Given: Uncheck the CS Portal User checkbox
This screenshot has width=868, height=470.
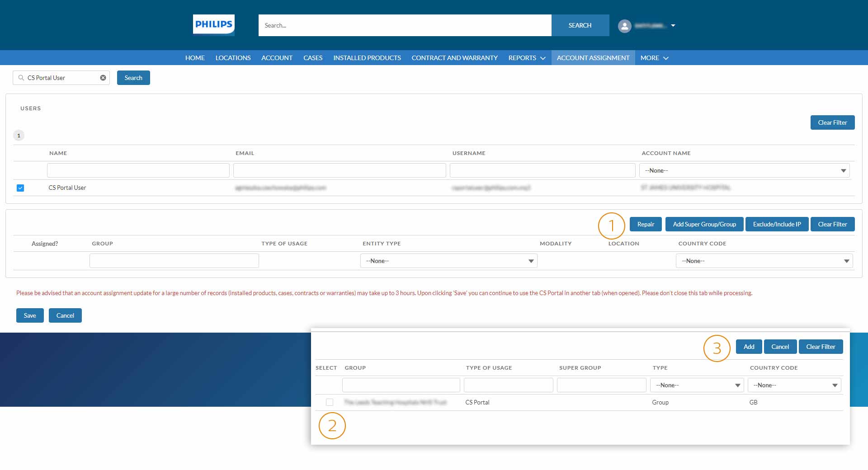Looking at the screenshot, I should pos(20,188).
